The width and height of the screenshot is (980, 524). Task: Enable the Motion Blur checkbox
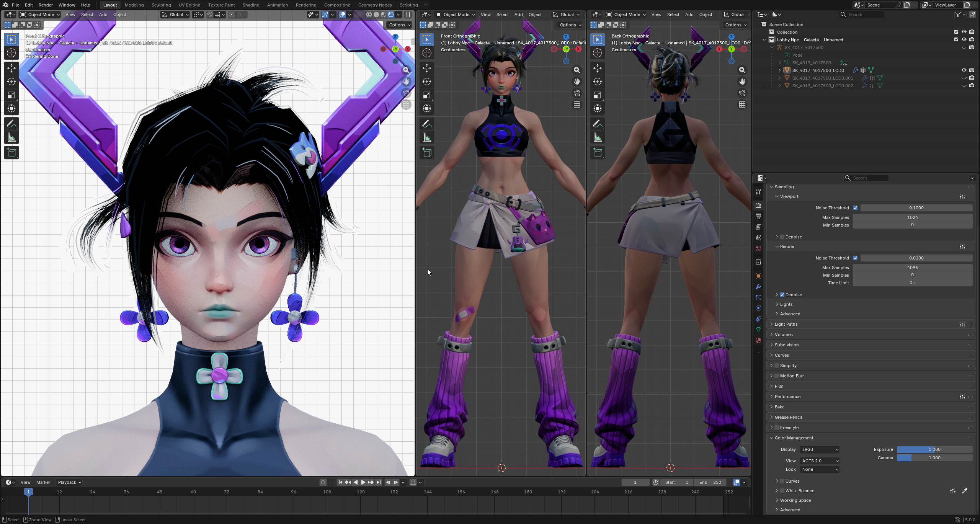pyautogui.click(x=777, y=376)
